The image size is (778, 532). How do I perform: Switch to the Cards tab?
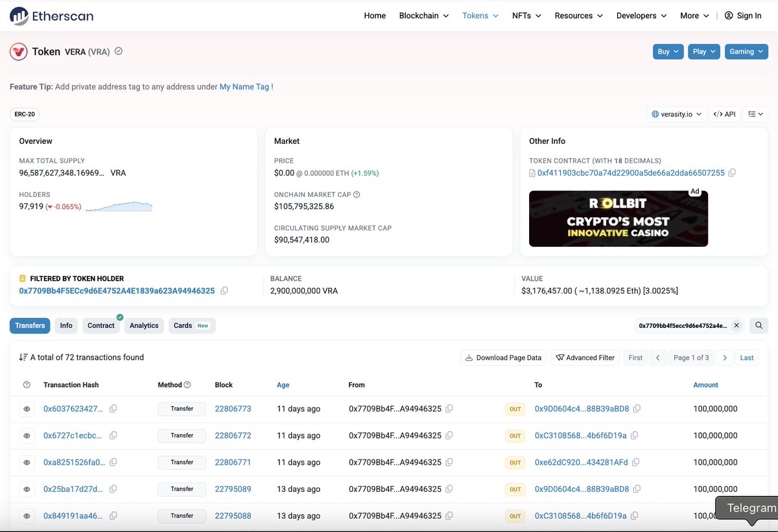point(192,325)
